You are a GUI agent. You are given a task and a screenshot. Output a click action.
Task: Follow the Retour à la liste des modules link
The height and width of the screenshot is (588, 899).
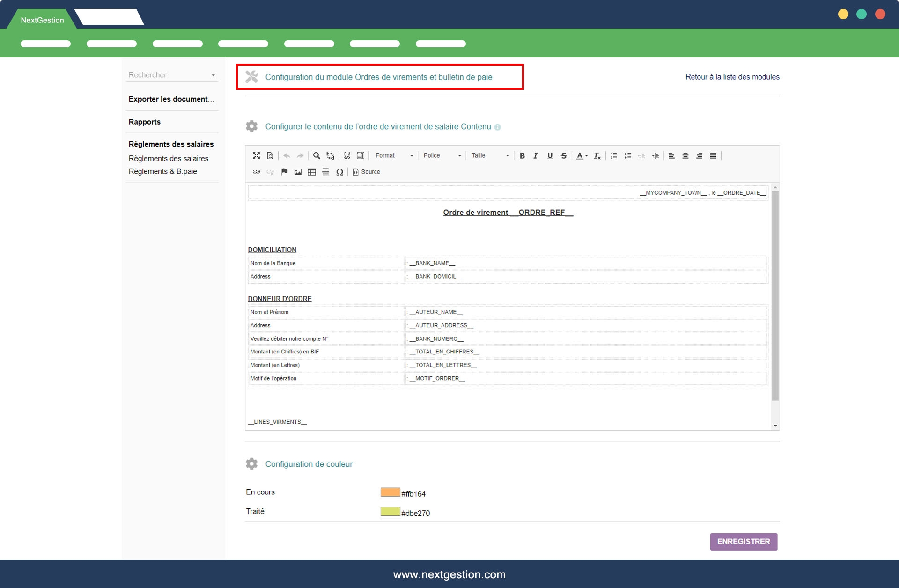[x=732, y=77]
